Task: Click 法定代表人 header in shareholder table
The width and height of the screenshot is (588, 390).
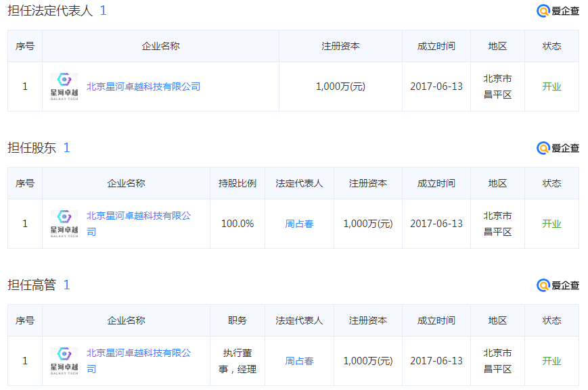Action: pyautogui.click(x=299, y=183)
